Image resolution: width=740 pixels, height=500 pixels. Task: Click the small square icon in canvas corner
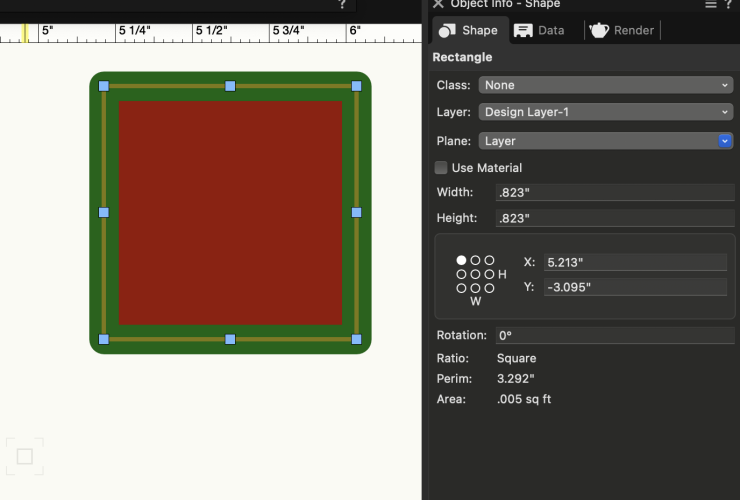coord(25,457)
